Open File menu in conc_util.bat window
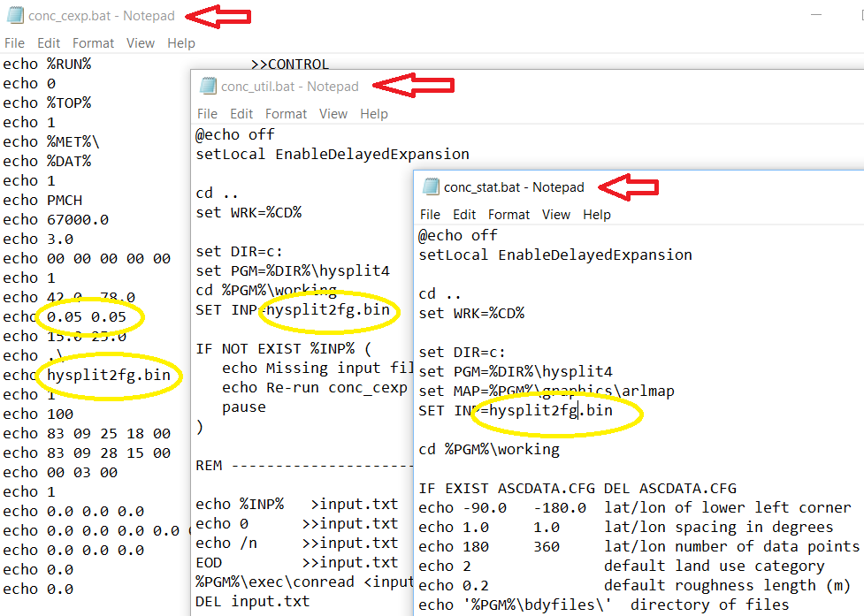Image resolution: width=864 pixels, height=616 pixels. [207, 113]
